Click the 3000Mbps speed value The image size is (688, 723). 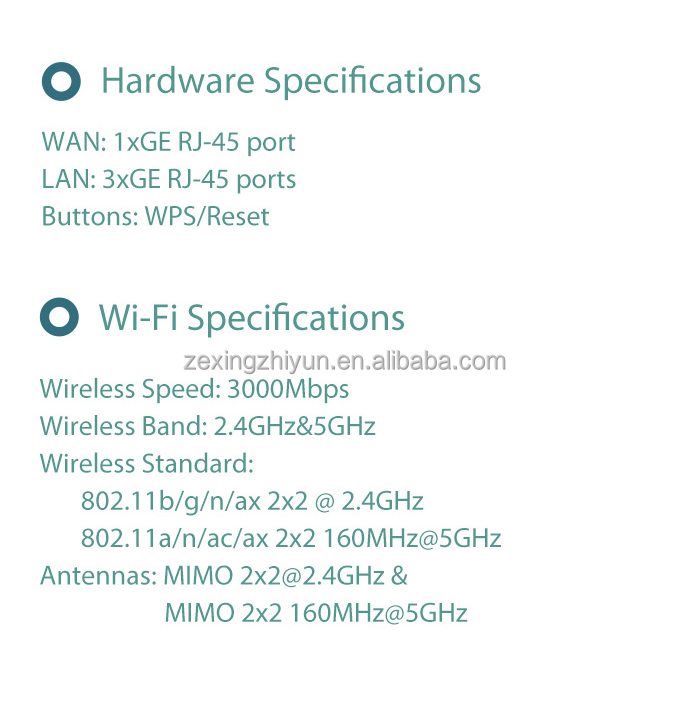pos(288,390)
